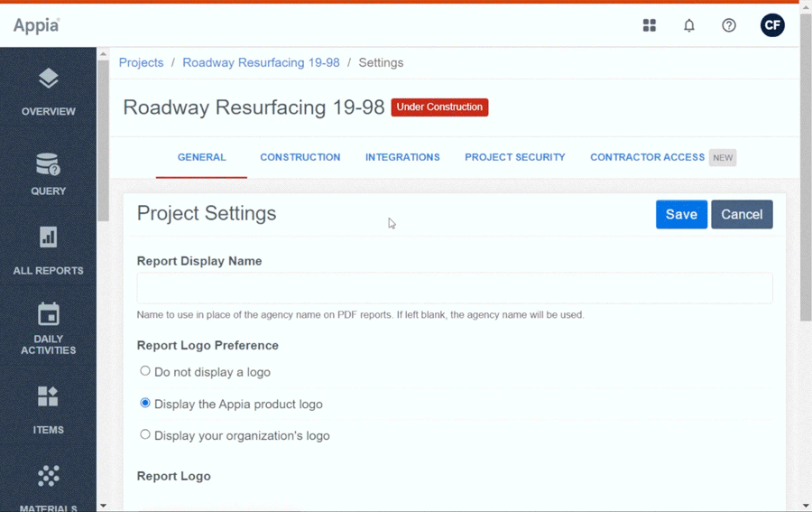Click the sidebar scrollbar down arrow

click(x=103, y=506)
